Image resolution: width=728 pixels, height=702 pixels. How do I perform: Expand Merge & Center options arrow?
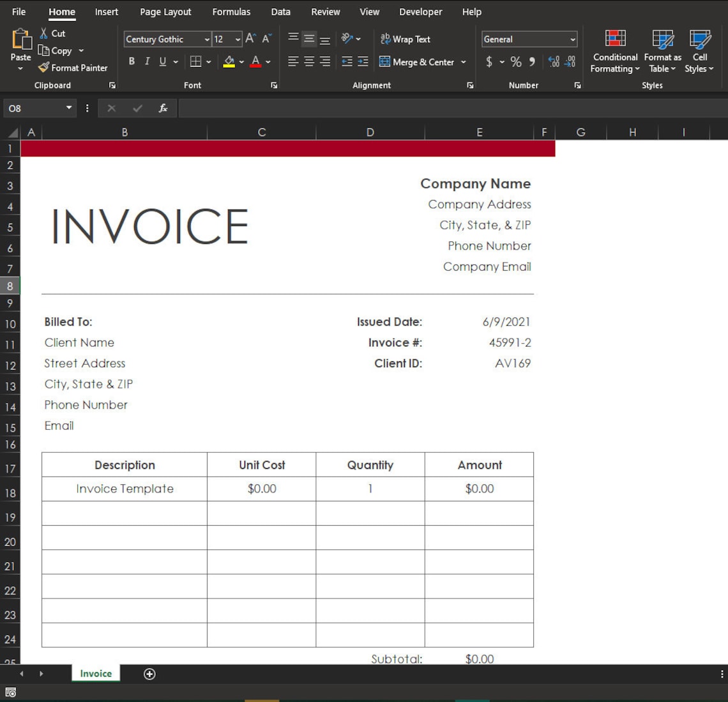click(464, 62)
